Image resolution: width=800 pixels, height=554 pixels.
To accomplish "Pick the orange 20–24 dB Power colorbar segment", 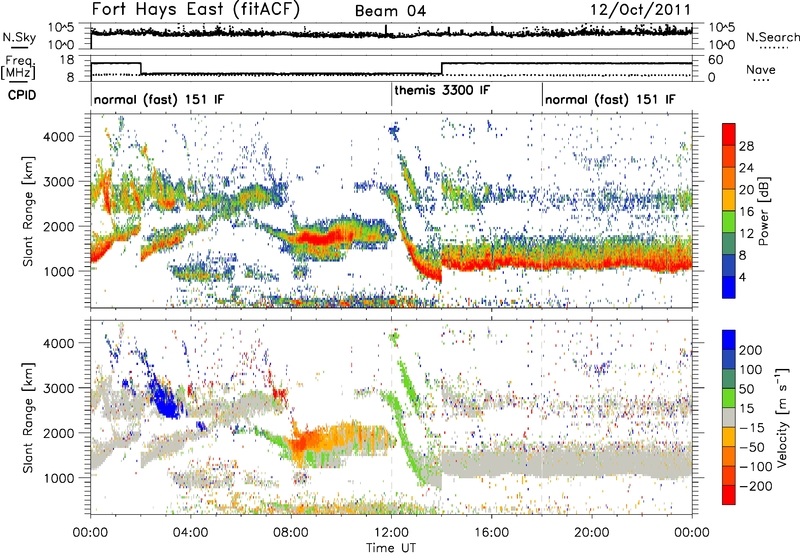I will coord(729,179).
